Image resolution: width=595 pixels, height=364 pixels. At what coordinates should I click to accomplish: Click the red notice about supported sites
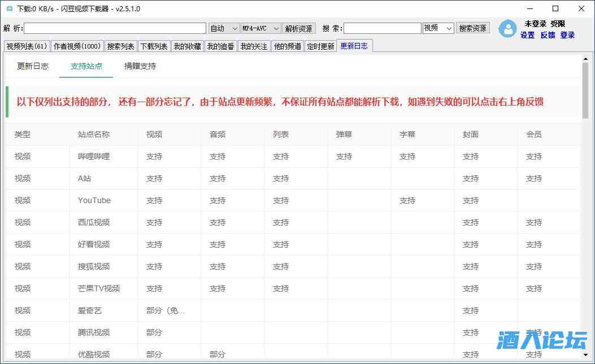coord(280,102)
